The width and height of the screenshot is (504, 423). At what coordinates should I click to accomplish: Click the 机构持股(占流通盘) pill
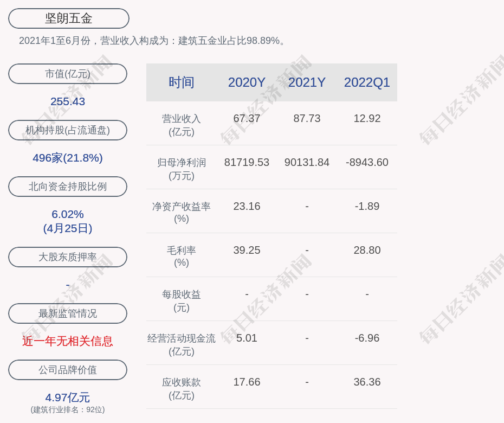click(x=68, y=130)
